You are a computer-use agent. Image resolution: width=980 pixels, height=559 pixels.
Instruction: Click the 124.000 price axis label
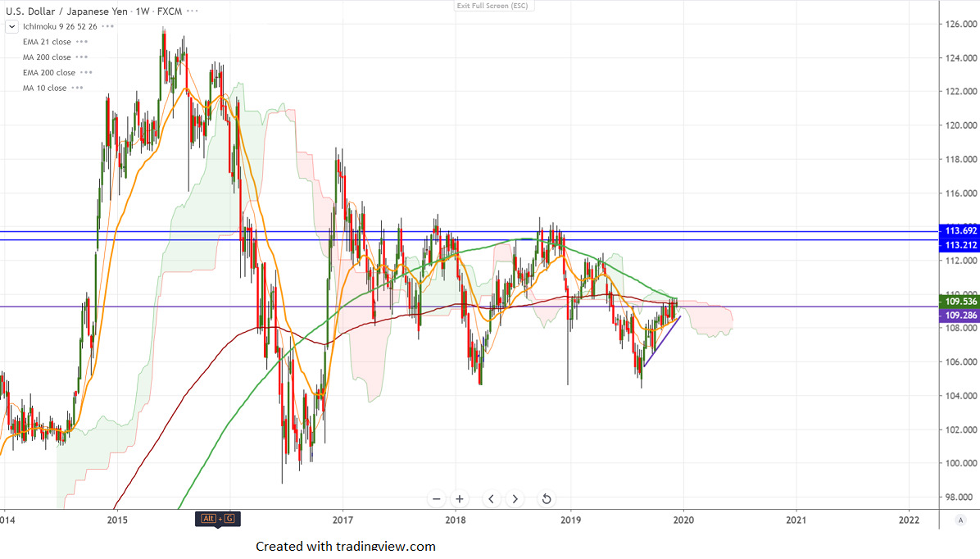click(x=960, y=58)
